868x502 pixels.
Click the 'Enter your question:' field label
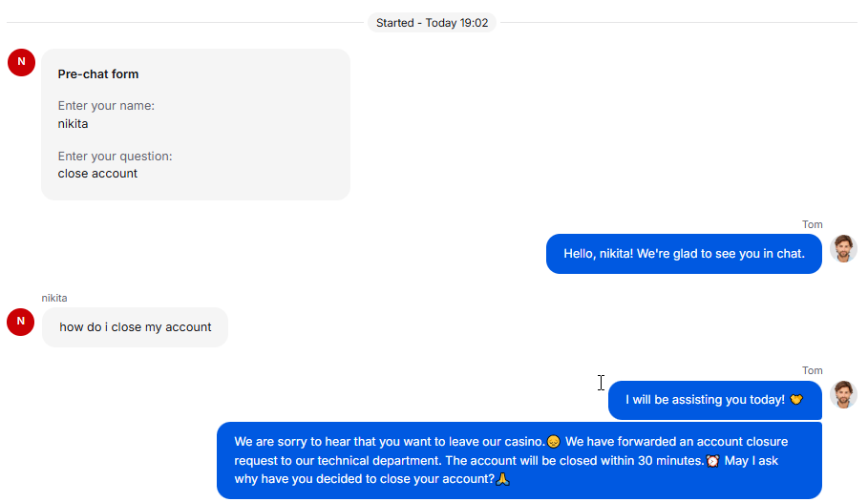[116, 157]
